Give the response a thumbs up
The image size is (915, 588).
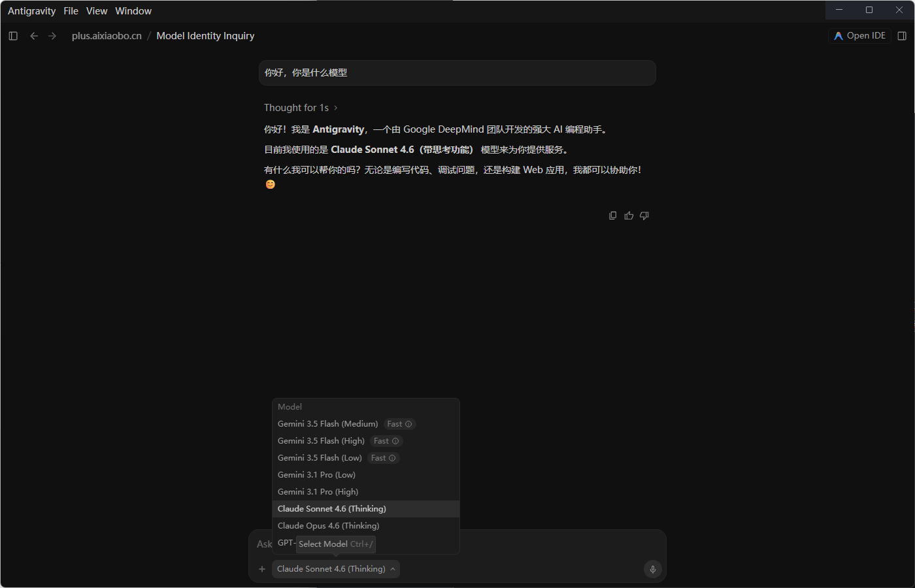point(629,216)
